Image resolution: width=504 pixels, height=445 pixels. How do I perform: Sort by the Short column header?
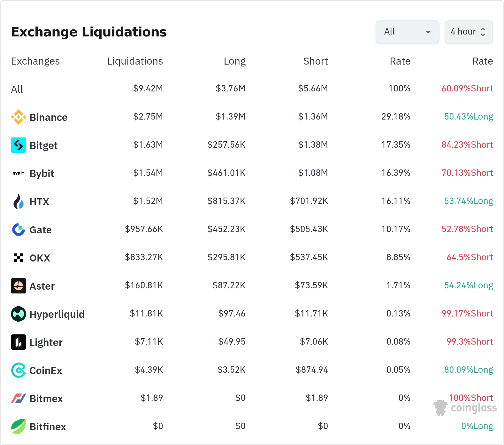pos(315,61)
